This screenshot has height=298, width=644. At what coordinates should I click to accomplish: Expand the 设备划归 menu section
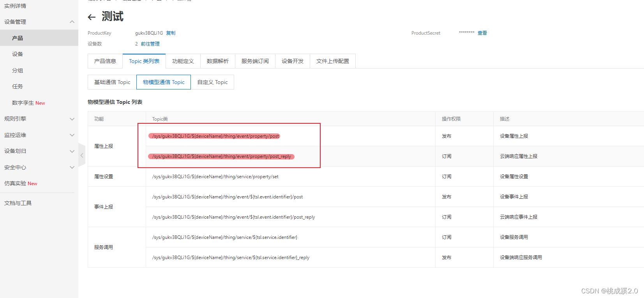coord(72,151)
